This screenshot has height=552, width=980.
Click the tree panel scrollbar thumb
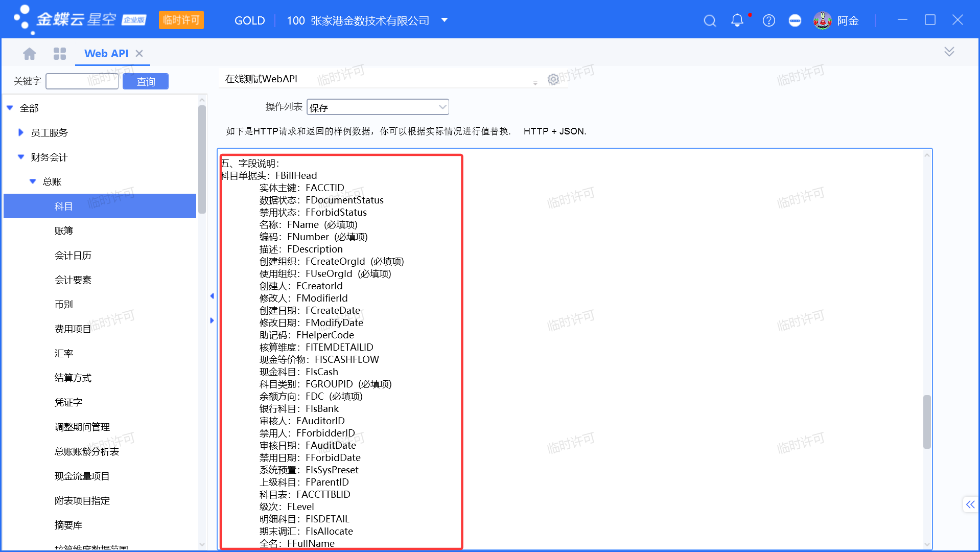click(202, 159)
